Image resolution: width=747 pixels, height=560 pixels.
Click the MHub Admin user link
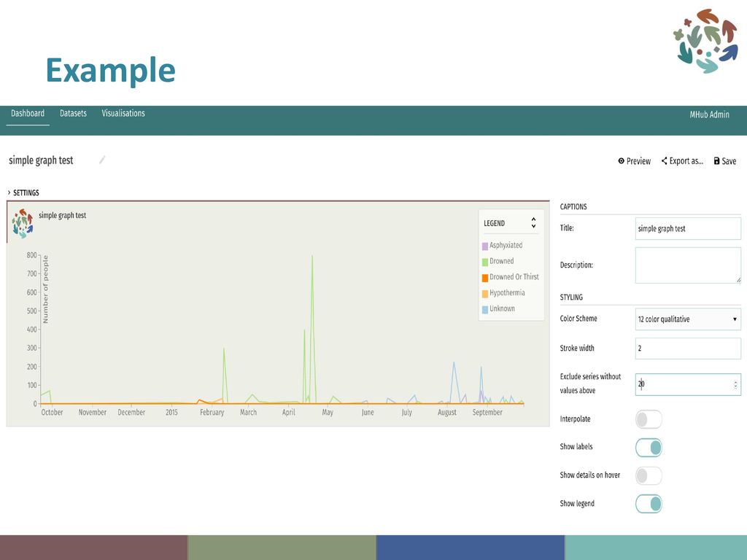pyautogui.click(x=709, y=114)
